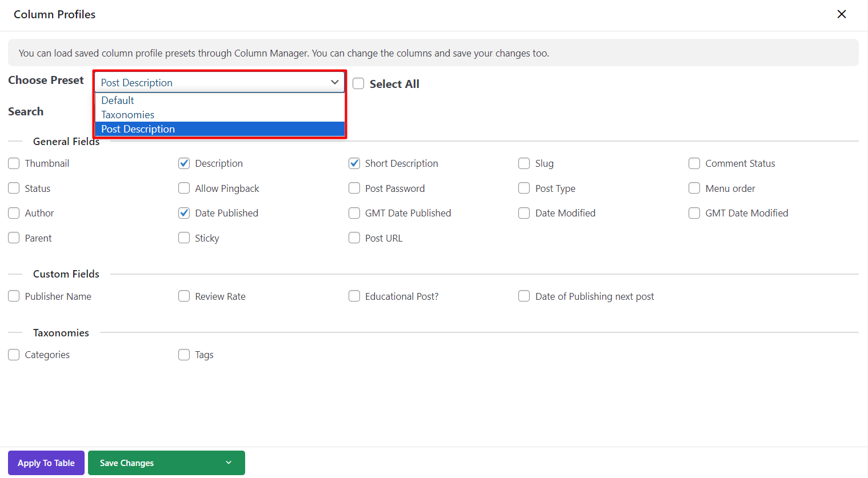Image resolution: width=868 pixels, height=478 pixels.
Task: Open the Choose Preset dropdown
Action: tap(219, 82)
